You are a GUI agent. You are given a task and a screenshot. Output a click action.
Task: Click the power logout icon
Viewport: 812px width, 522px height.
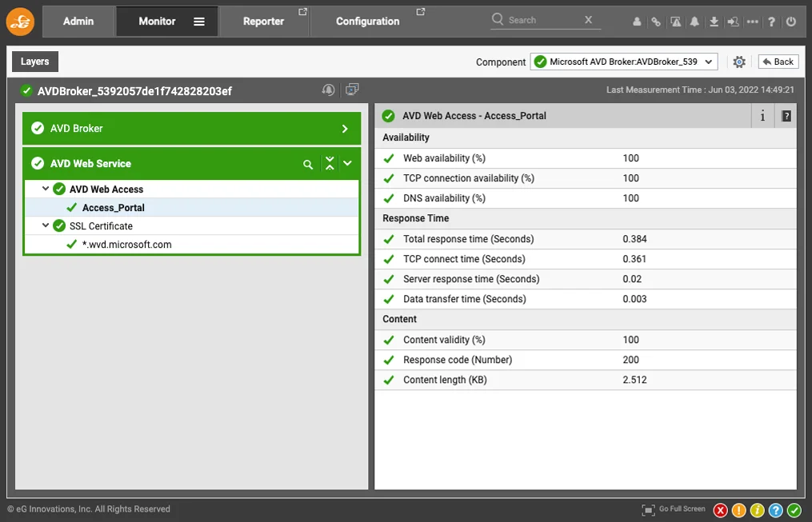(790, 22)
